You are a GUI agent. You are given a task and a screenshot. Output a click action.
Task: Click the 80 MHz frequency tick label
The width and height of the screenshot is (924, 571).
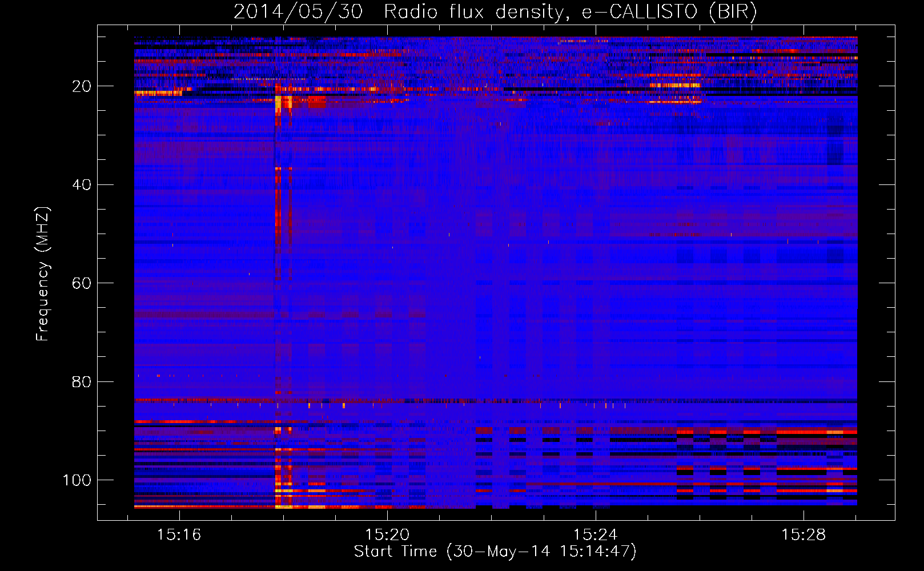click(82, 381)
